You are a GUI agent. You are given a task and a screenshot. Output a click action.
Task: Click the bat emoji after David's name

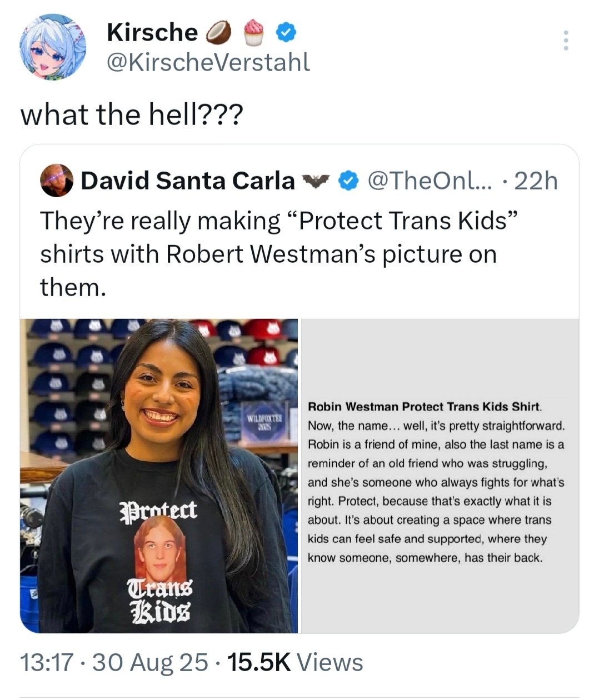coord(315,181)
